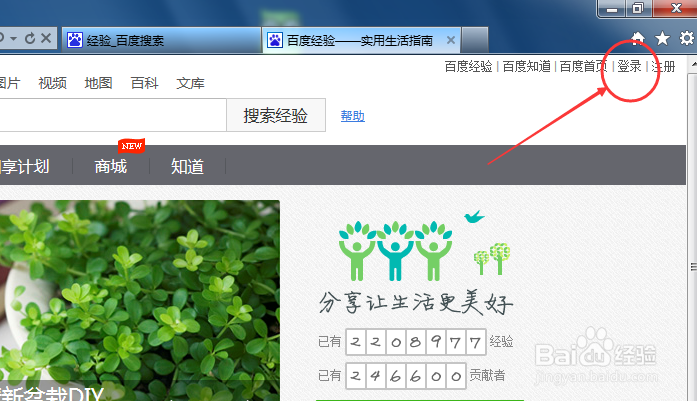
Task: Open a new blank tab button
Action: tap(475, 40)
